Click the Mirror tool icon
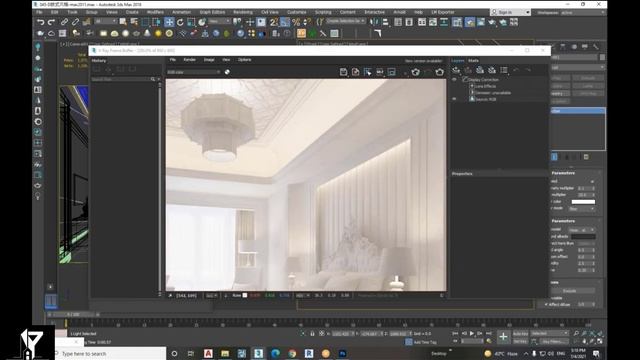Viewport: 640px width, 360px height. coord(374,22)
